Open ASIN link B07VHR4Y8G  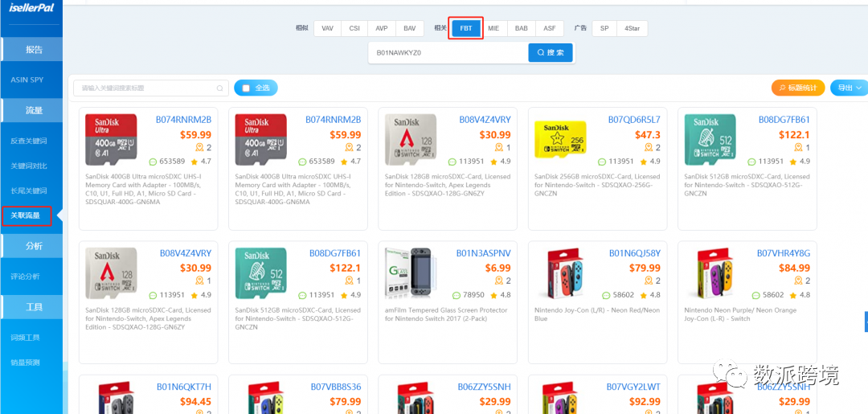784,253
